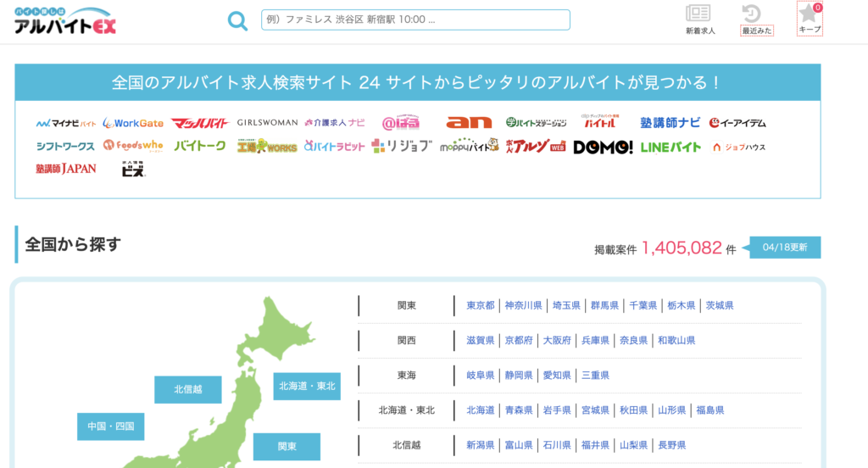Open 東京都 prefecture link
The height and width of the screenshot is (468, 868).
(481, 306)
